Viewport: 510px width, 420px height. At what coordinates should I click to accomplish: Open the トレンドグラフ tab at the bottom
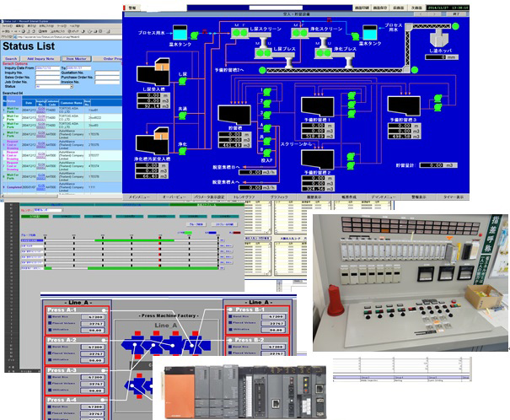[244, 197]
